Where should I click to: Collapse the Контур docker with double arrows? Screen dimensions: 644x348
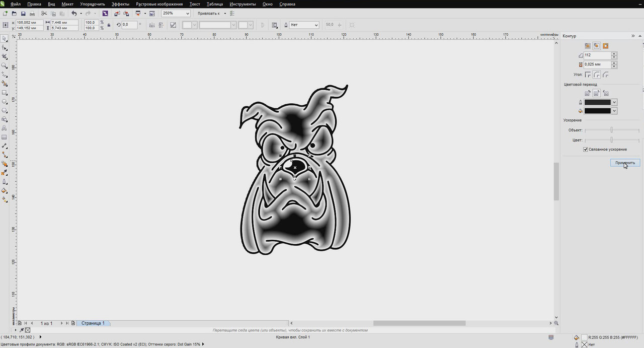(x=633, y=36)
